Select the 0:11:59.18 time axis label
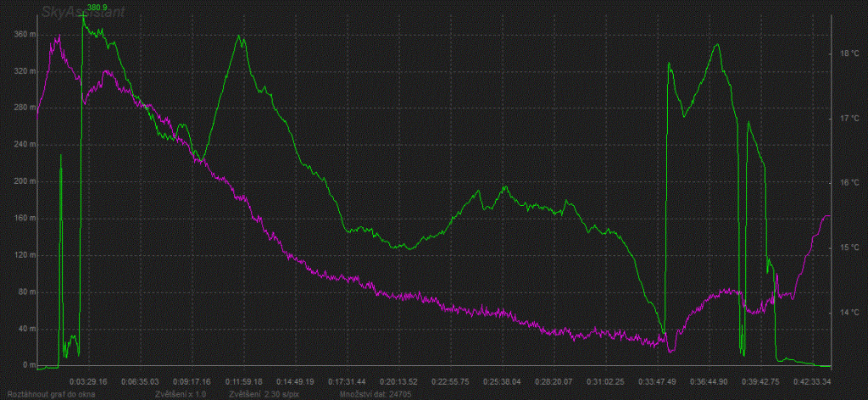Image resolution: width=868 pixels, height=400 pixels. pos(243,381)
